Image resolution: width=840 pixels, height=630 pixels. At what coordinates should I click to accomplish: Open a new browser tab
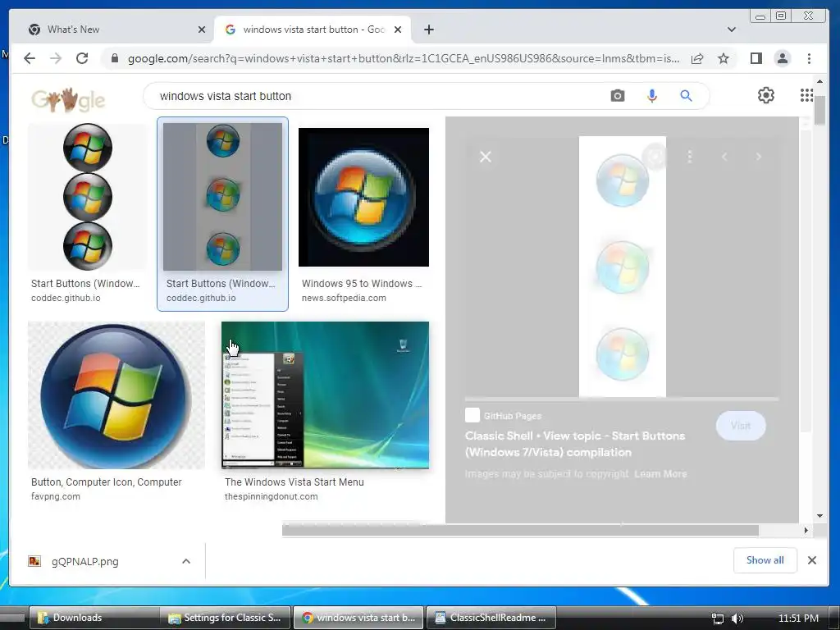pos(428,30)
